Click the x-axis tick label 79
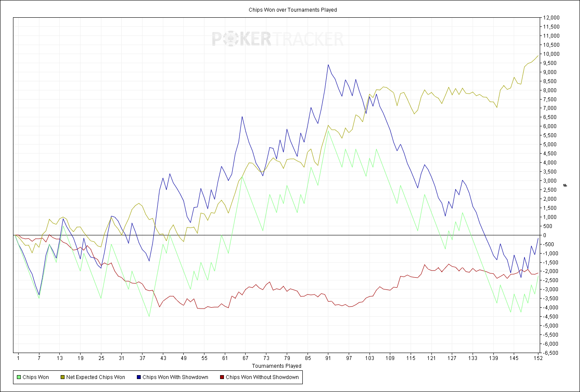The width and height of the screenshot is (580, 392). pos(287,359)
